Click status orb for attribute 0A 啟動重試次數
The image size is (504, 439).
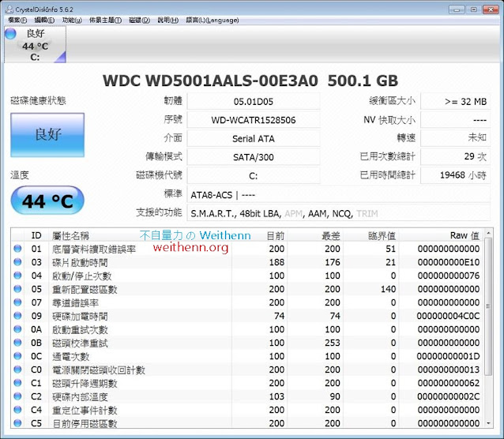(x=17, y=329)
